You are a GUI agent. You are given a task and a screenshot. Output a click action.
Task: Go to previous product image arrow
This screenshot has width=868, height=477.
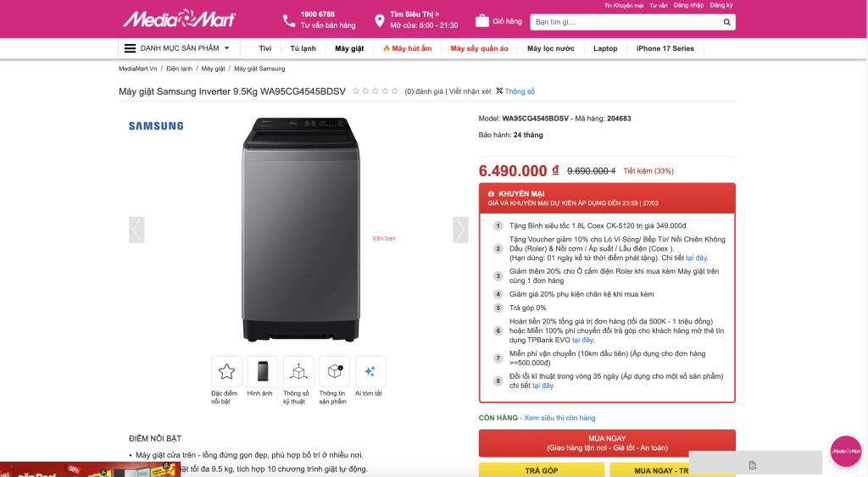point(136,230)
